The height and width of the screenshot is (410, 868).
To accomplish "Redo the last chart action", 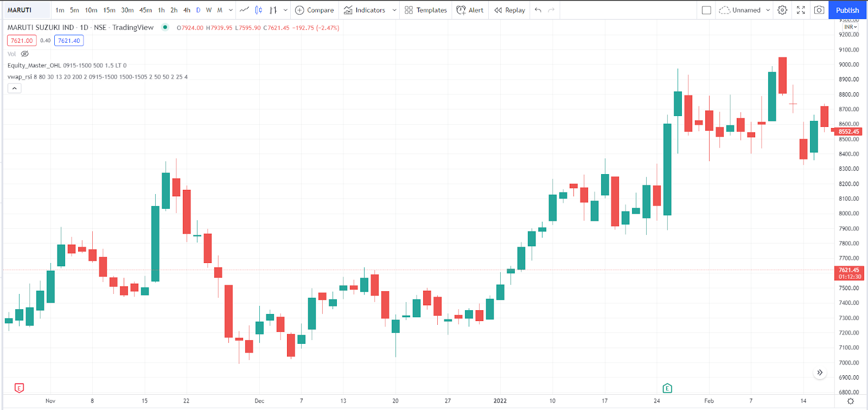I will [x=551, y=10].
